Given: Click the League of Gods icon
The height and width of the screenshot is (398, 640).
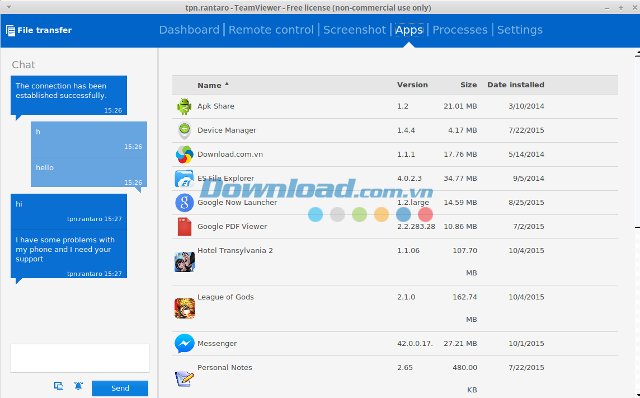Looking at the screenshot, I should (184, 308).
